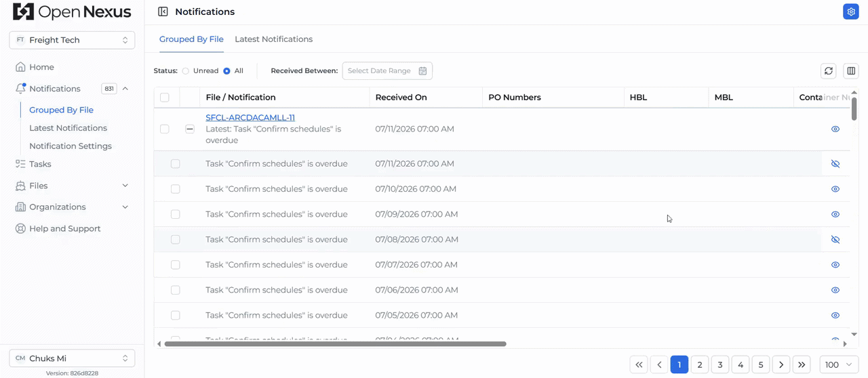Click the Select Date Range field

coord(387,71)
